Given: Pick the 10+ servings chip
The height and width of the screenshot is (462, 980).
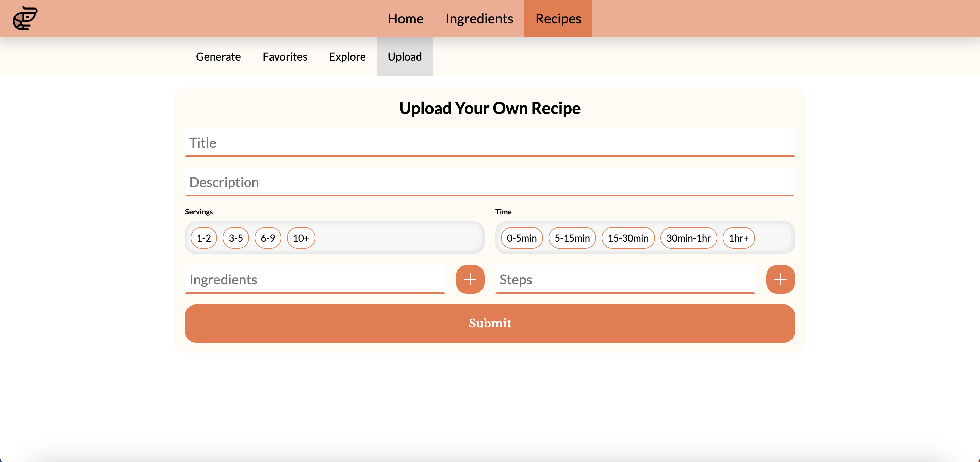Looking at the screenshot, I should pyautogui.click(x=300, y=238).
